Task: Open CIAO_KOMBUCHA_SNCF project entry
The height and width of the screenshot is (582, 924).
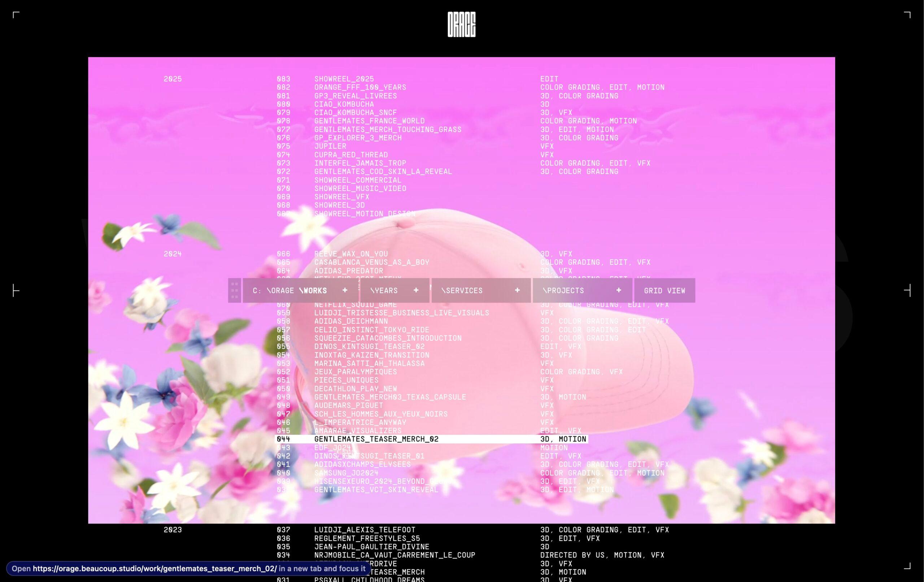Action: pos(355,113)
